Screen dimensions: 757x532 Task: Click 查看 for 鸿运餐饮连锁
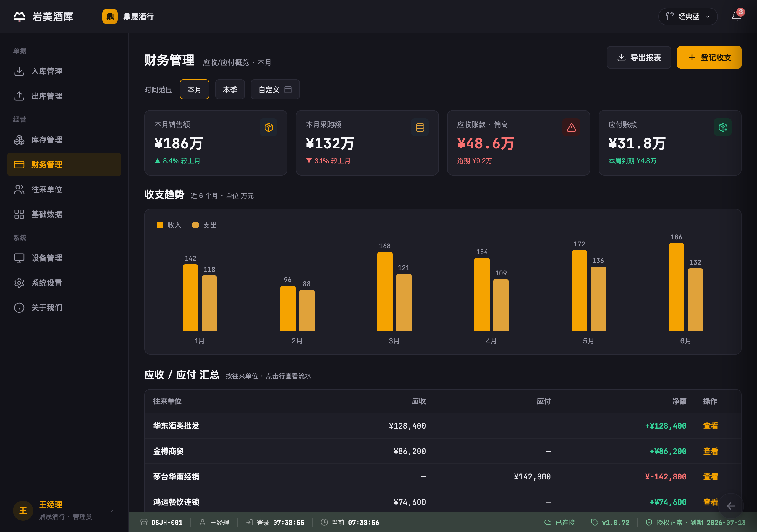[x=711, y=502]
